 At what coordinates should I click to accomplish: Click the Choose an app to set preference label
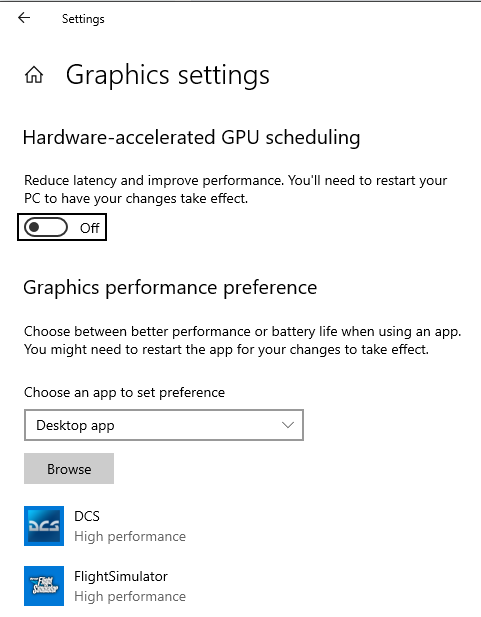coord(124,392)
